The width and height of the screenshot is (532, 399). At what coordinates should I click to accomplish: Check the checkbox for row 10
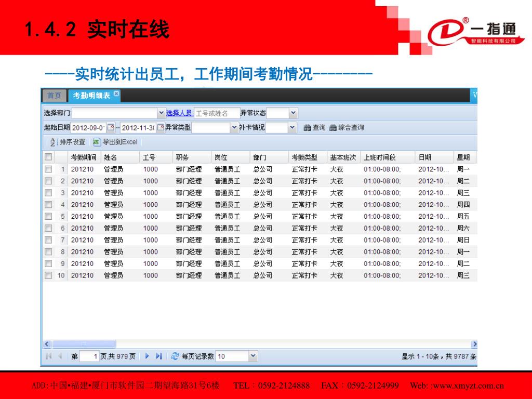[x=48, y=275]
